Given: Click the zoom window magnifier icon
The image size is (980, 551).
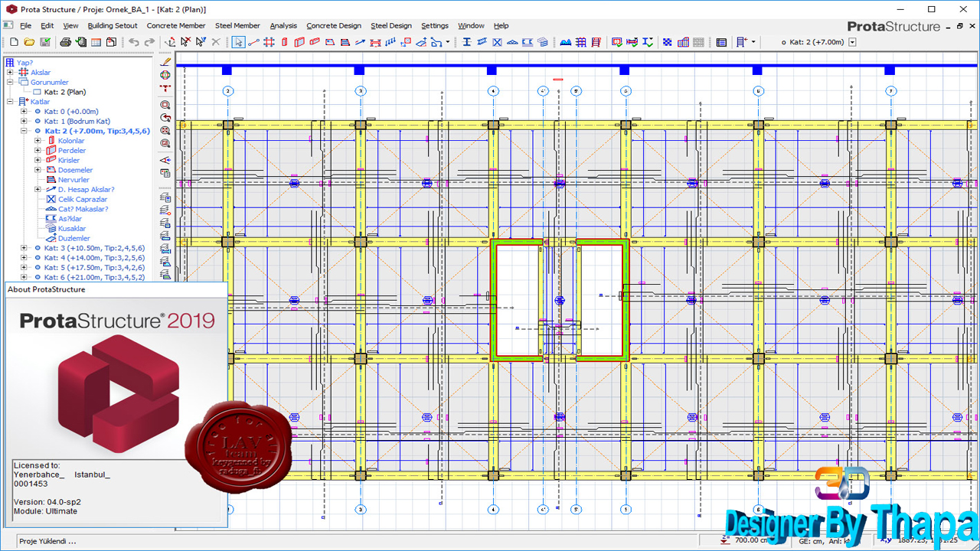Looking at the screenshot, I should 166,104.
